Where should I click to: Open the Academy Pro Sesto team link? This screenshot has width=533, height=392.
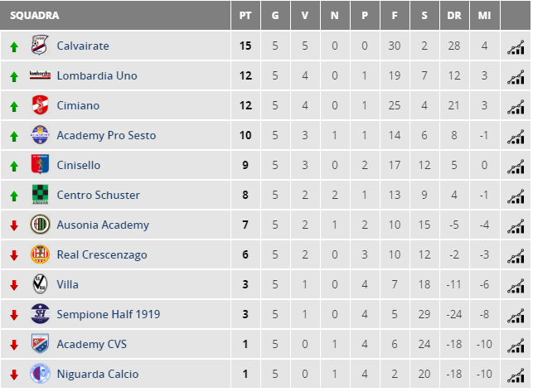106,135
